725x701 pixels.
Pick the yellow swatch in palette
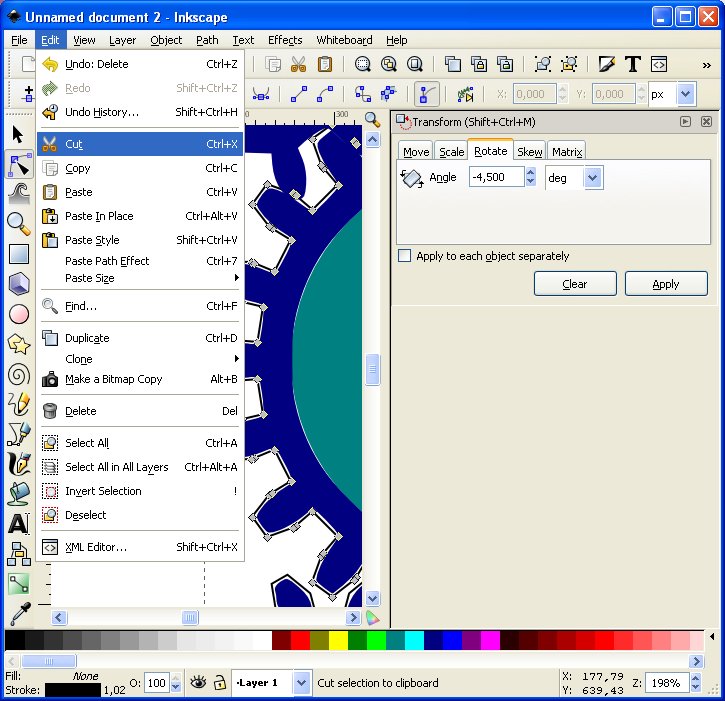point(338,640)
